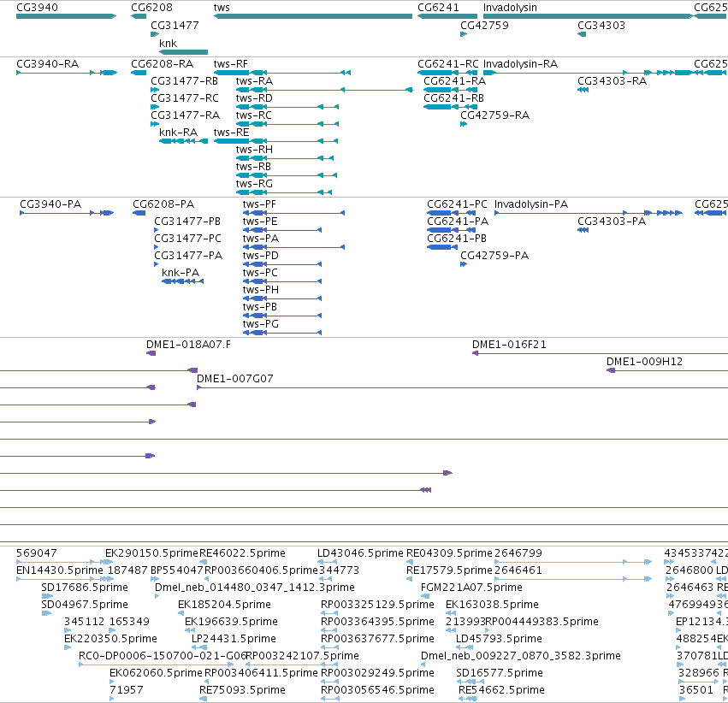Select transcript CG3940-RA
The image size is (728, 703).
[67, 73]
